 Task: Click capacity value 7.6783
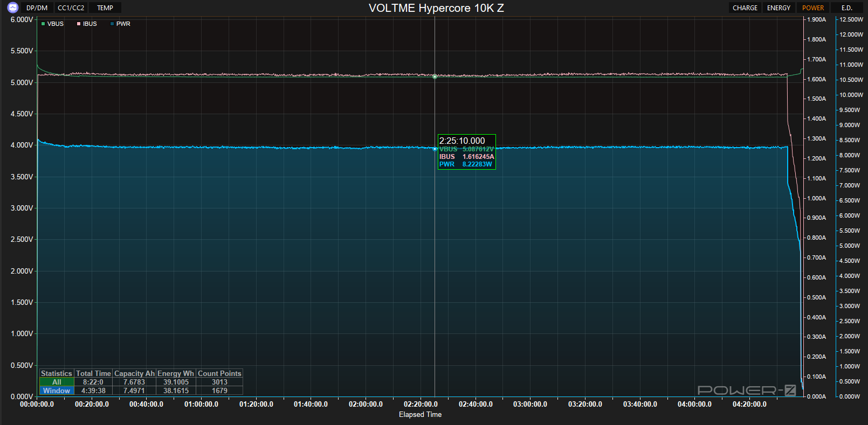(x=134, y=382)
